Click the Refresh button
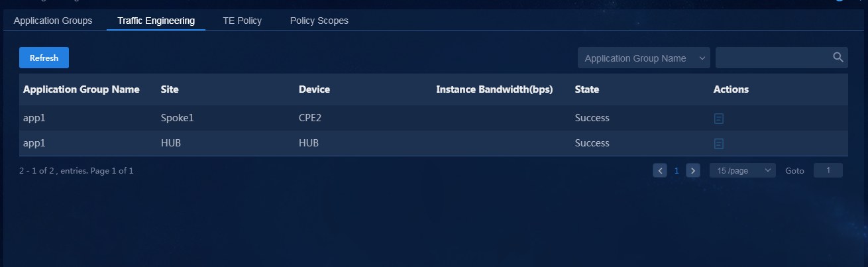Image resolution: width=868 pixels, height=267 pixels. click(44, 58)
